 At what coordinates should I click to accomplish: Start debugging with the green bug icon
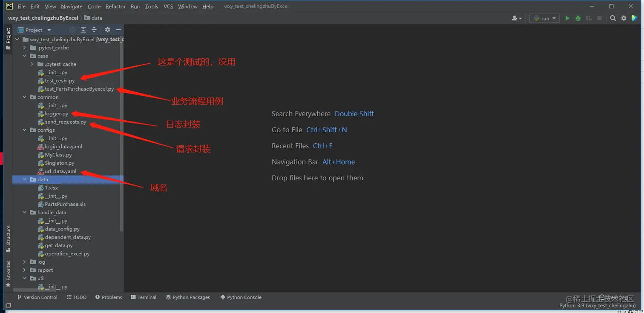[x=578, y=18]
